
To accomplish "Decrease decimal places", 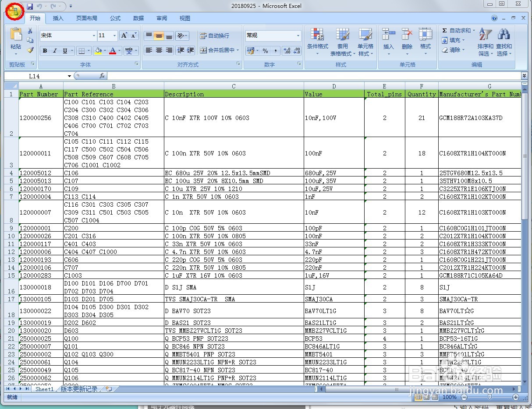I will pyautogui.click(x=297, y=51).
